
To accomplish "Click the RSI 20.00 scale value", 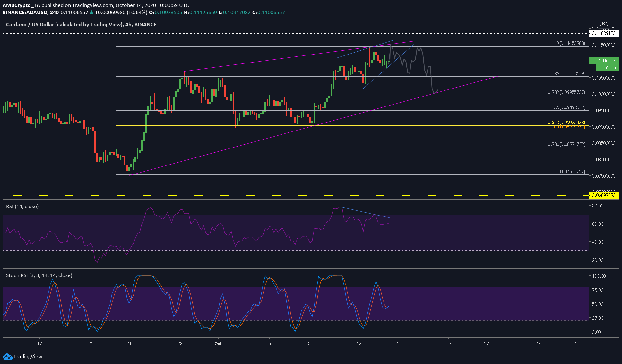I will coord(598,260).
